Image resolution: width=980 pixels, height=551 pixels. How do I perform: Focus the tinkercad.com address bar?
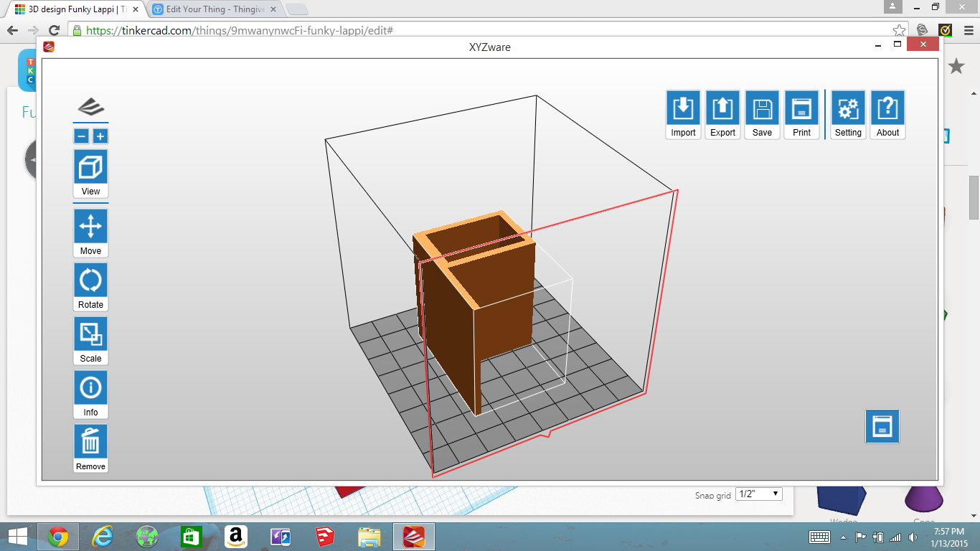coord(488,30)
